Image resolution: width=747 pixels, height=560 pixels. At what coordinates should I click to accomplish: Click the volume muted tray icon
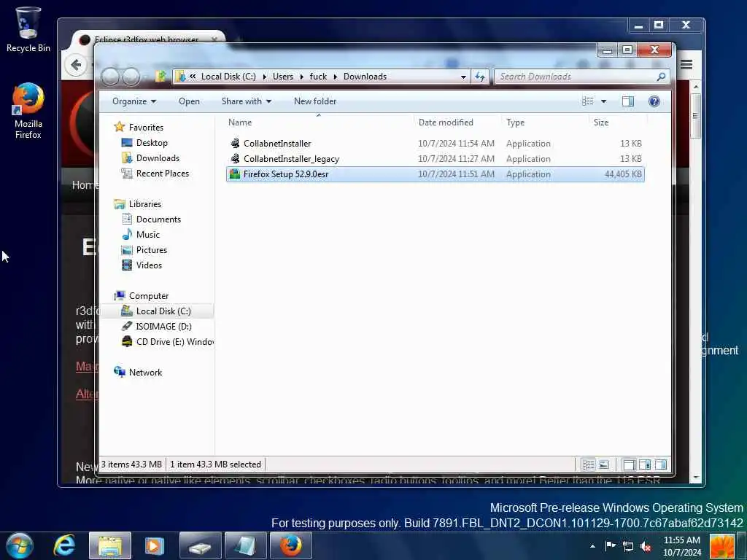tap(646, 546)
